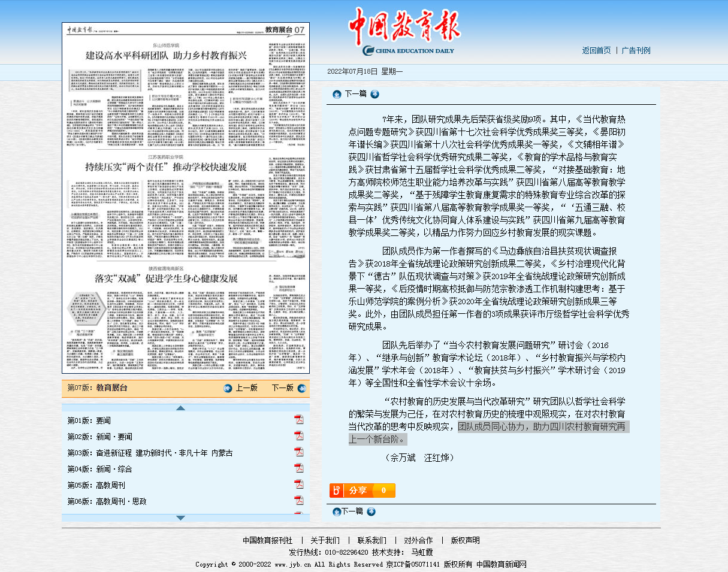The height and width of the screenshot is (572, 728).
Task: Open PDF icon for 第01版 要闻
Action: (298, 419)
